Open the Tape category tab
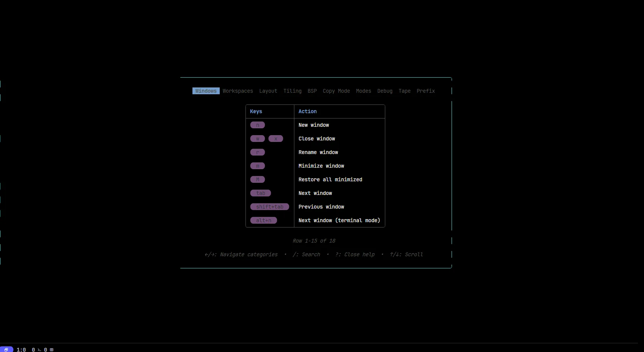644x352 pixels. pyautogui.click(x=405, y=91)
